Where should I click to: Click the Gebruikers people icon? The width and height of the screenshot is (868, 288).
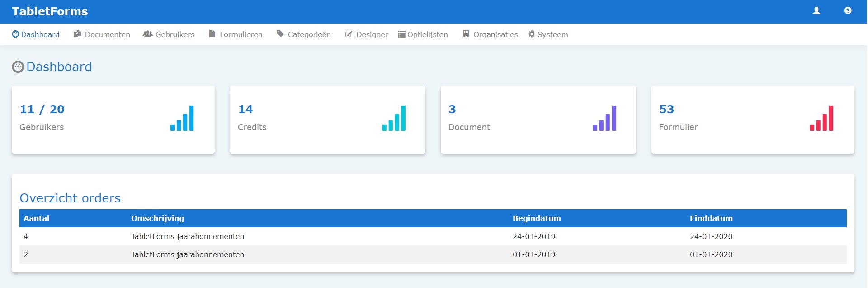coord(147,34)
